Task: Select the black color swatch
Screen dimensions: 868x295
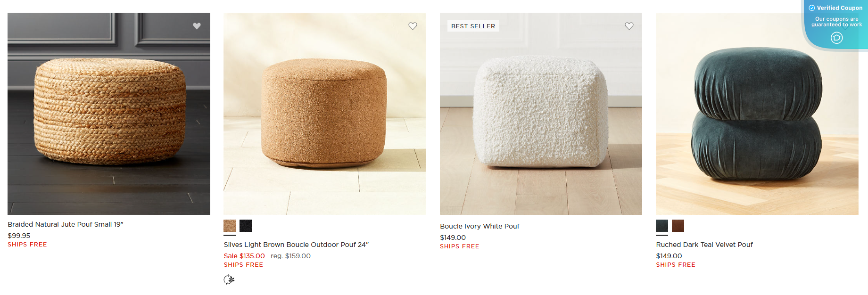Action: [246, 226]
